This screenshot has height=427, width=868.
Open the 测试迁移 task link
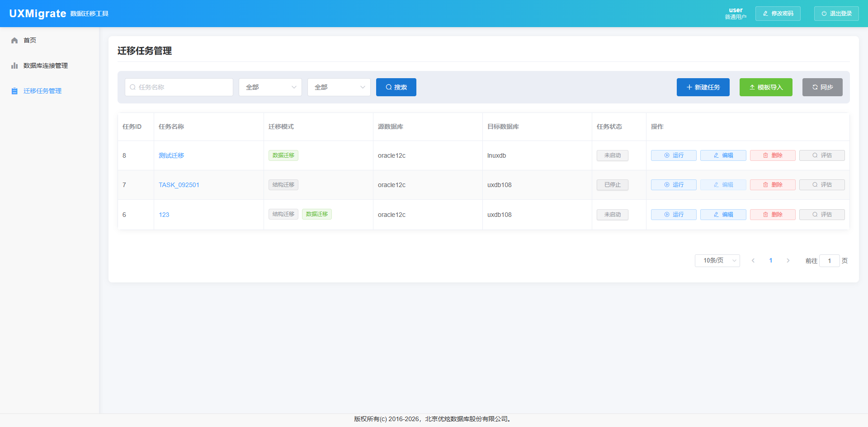(171, 155)
